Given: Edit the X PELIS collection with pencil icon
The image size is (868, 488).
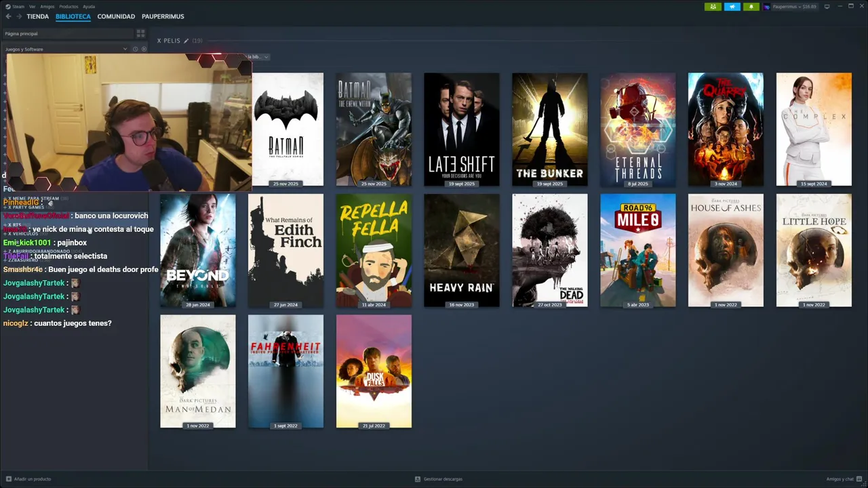Looking at the screenshot, I should (x=186, y=41).
